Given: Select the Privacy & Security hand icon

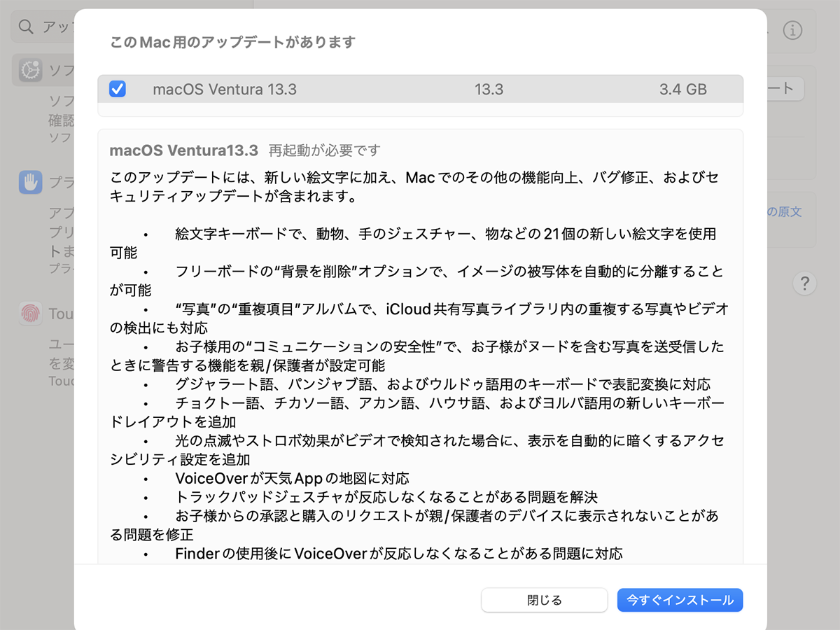Looking at the screenshot, I should (31, 183).
